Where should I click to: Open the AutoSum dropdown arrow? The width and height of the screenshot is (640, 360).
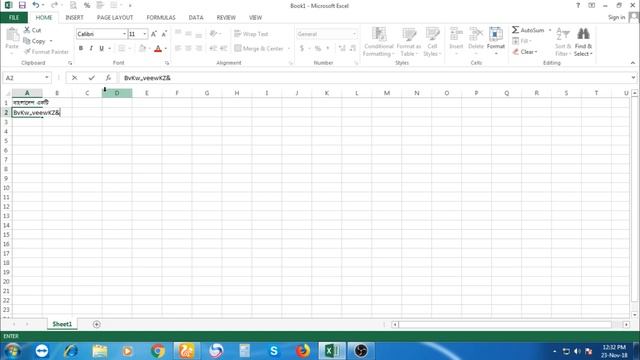(550, 30)
